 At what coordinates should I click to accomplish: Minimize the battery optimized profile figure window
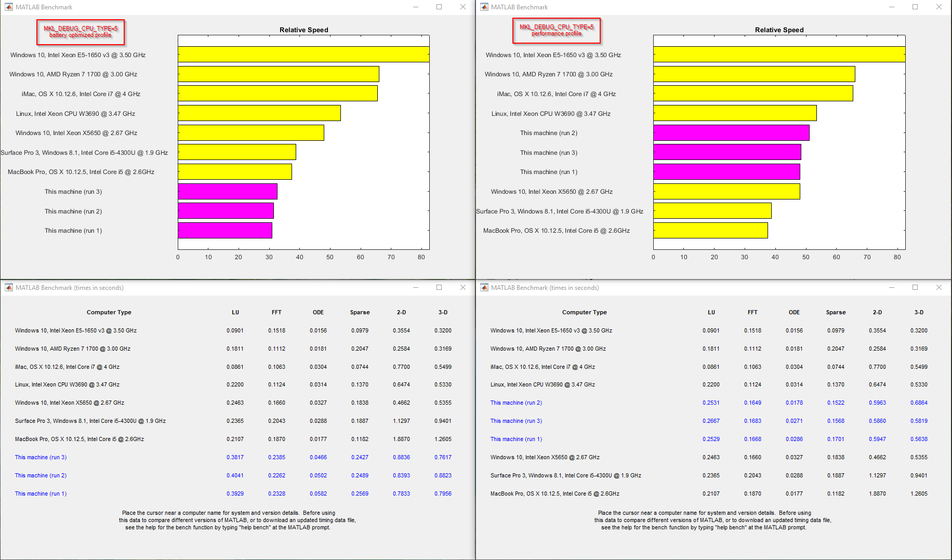(416, 7)
